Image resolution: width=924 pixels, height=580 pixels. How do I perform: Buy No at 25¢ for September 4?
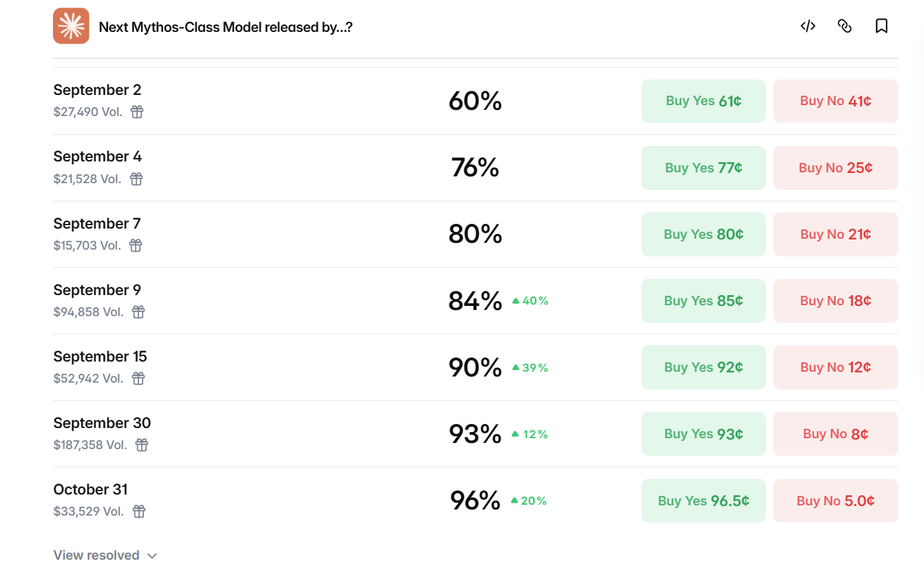click(836, 168)
